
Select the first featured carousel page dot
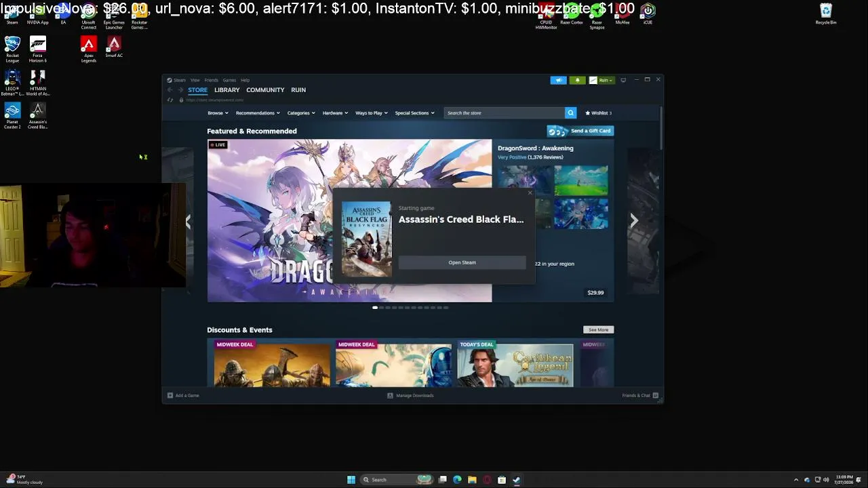pos(375,308)
